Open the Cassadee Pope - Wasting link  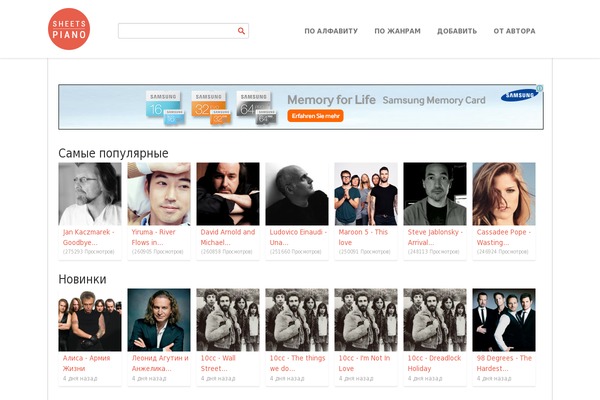coord(504,237)
